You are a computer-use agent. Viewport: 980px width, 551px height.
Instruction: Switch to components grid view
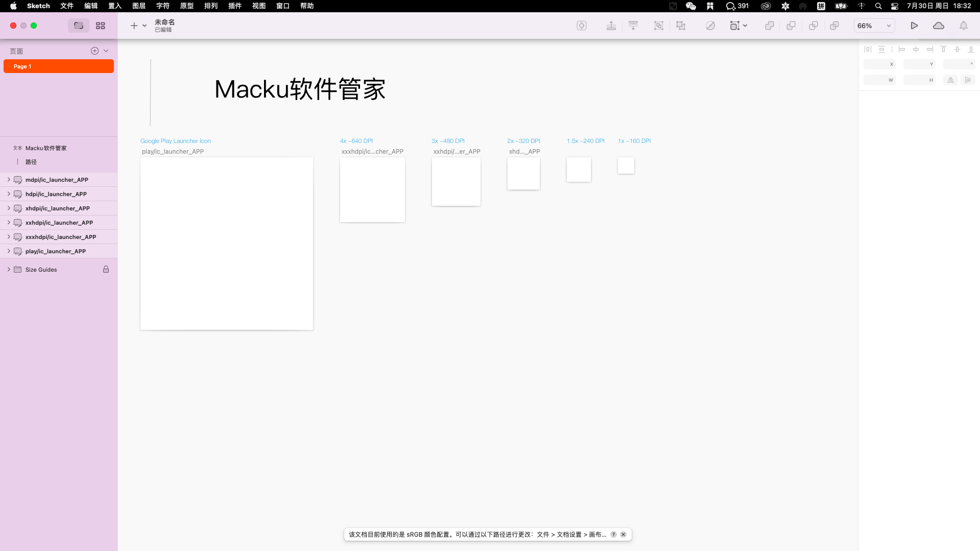[x=101, y=26]
